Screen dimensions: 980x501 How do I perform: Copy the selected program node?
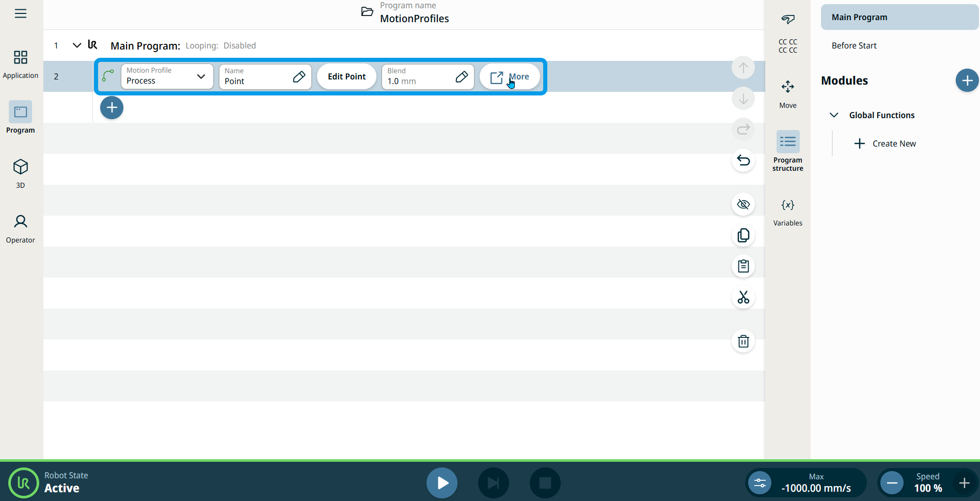coord(743,235)
